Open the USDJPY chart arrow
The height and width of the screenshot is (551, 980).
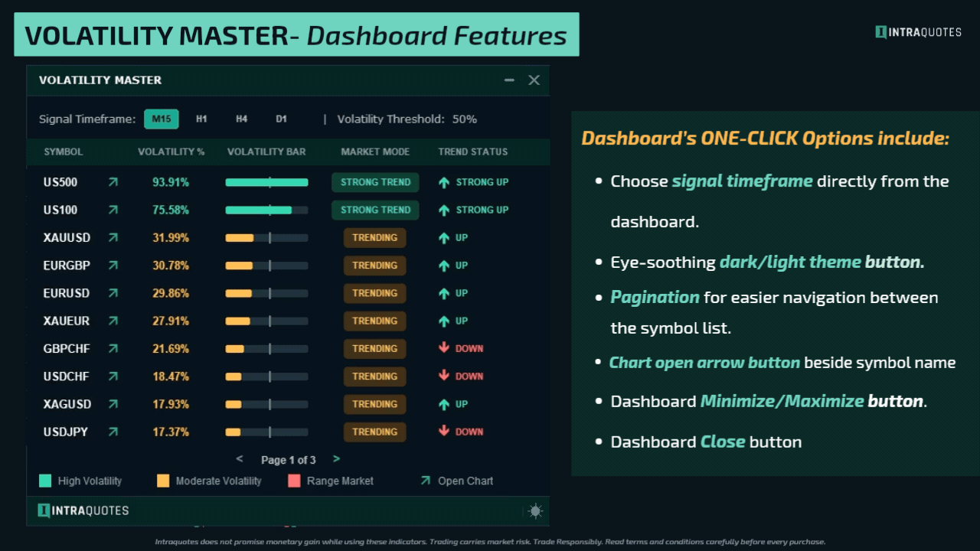point(113,432)
